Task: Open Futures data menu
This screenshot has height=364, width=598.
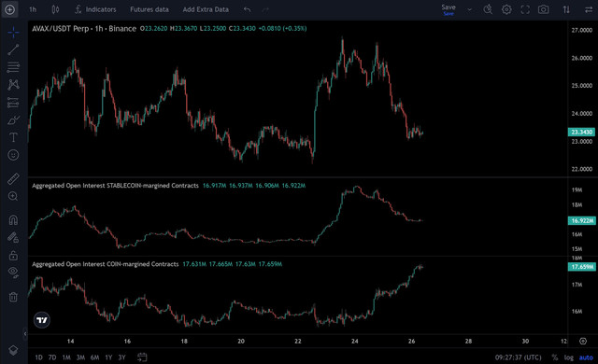Action: point(149,9)
